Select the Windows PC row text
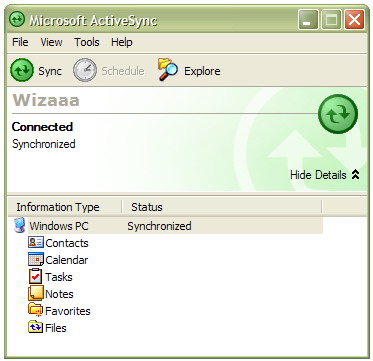This screenshot has width=373, height=361. point(59,226)
